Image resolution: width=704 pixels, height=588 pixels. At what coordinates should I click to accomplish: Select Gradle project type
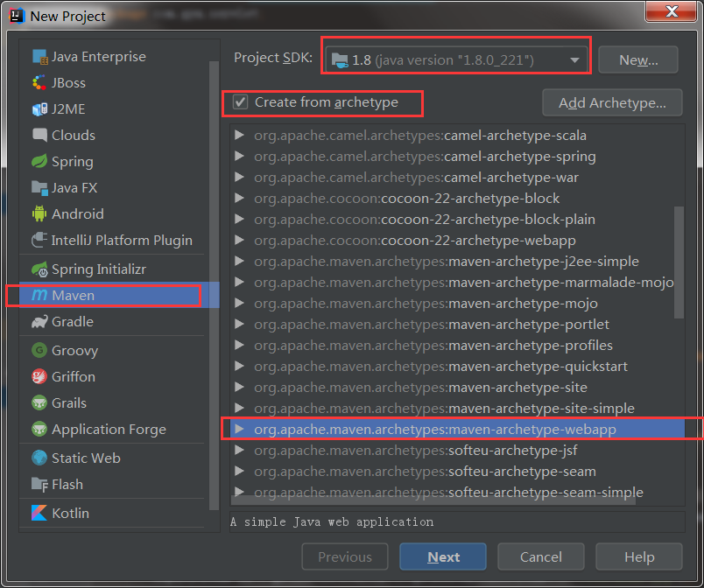(x=114, y=322)
